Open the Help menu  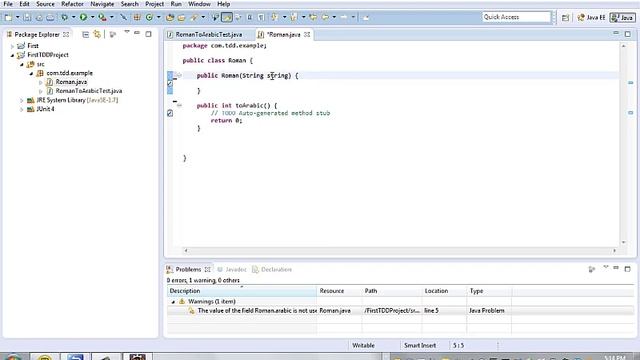(x=223, y=4)
